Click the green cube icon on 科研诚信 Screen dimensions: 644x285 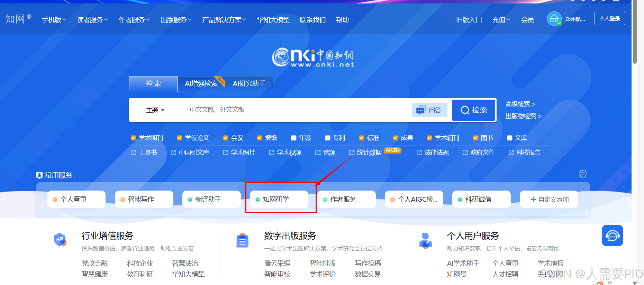(460, 200)
